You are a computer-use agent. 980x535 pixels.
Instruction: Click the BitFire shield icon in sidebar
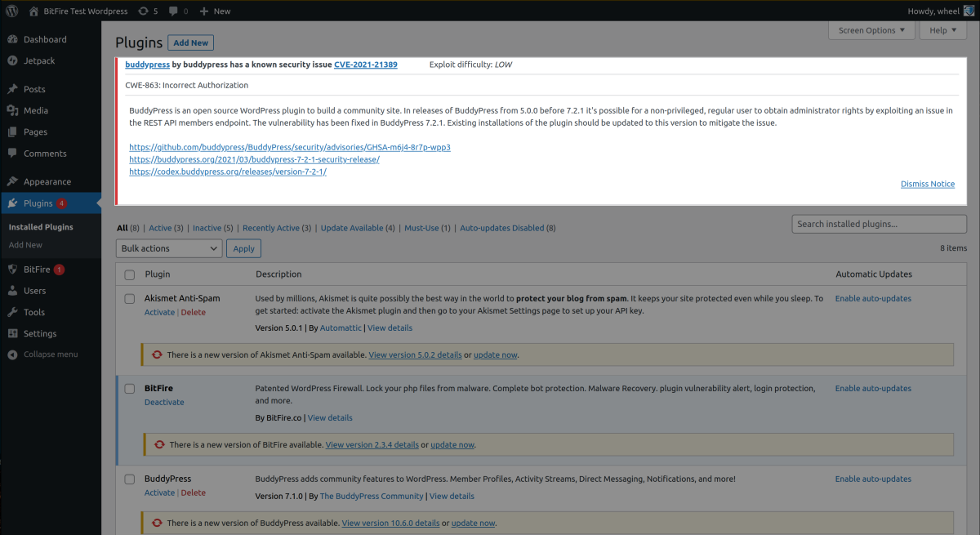pos(12,269)
